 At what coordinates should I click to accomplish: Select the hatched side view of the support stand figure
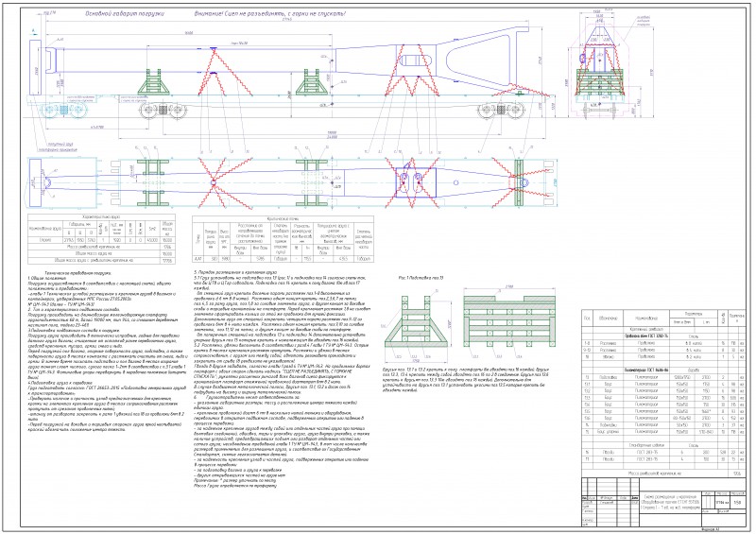(x=508, y=320)
